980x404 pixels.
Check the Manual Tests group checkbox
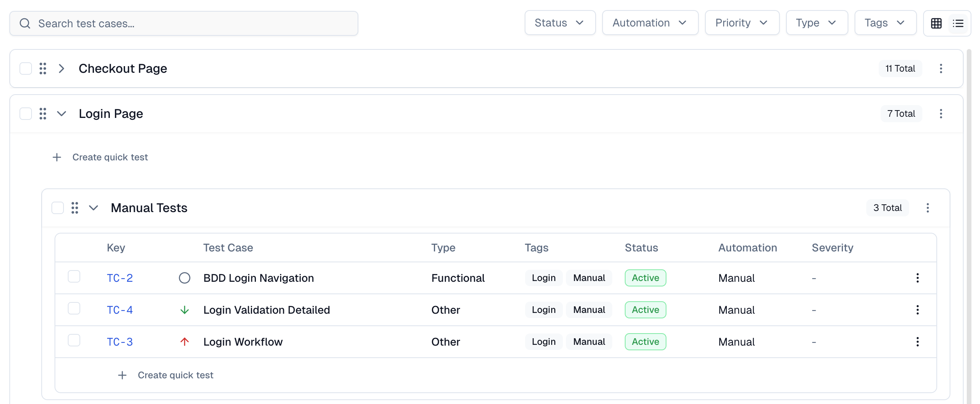click(x=58, y=208)
